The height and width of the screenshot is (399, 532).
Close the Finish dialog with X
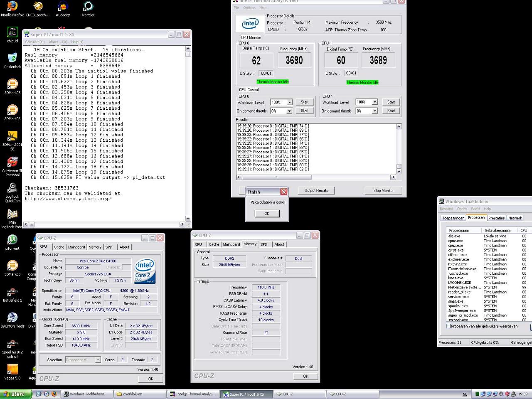coord(283,192)
